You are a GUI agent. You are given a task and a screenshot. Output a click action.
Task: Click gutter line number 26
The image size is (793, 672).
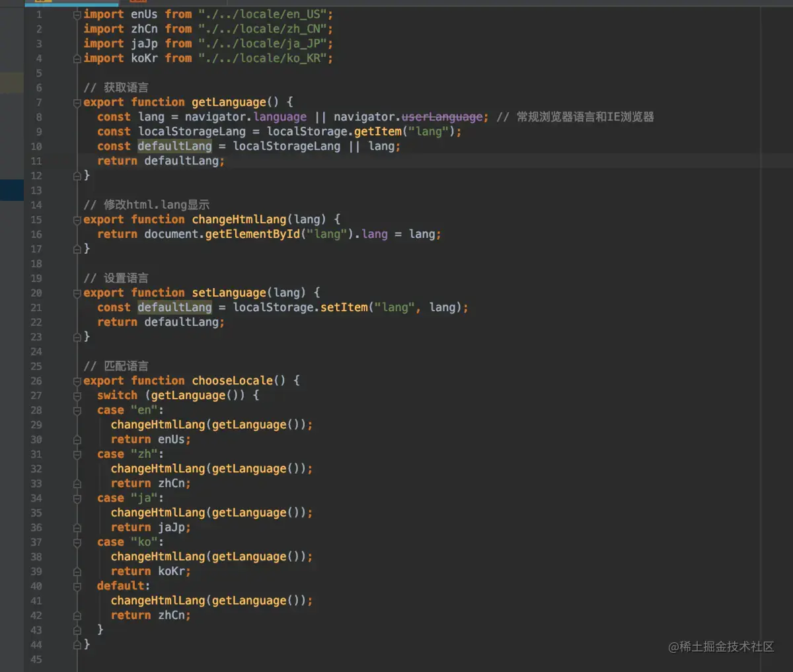coord(36,381)
